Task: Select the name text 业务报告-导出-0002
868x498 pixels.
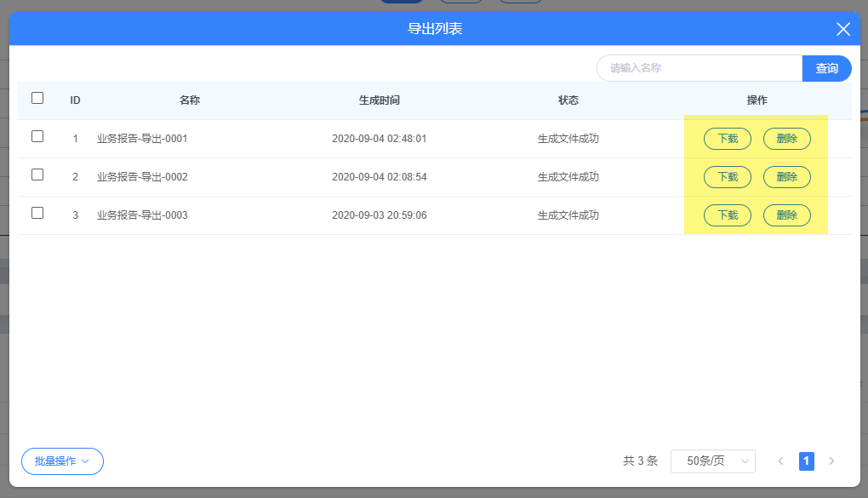Action: (x=142, y=177)
